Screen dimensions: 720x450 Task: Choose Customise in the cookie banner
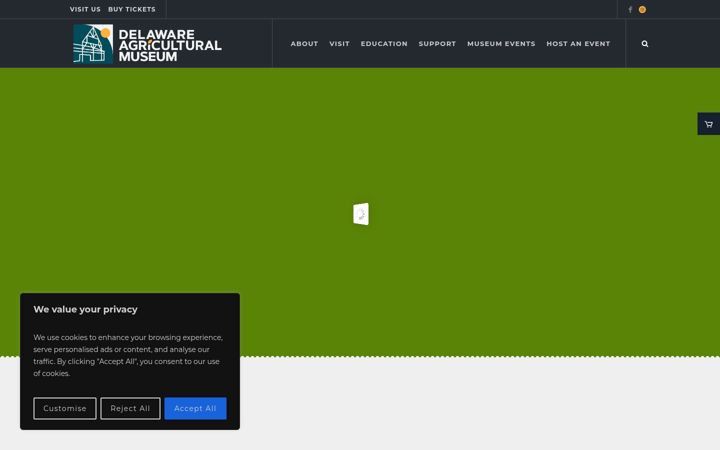coord(65,408)
